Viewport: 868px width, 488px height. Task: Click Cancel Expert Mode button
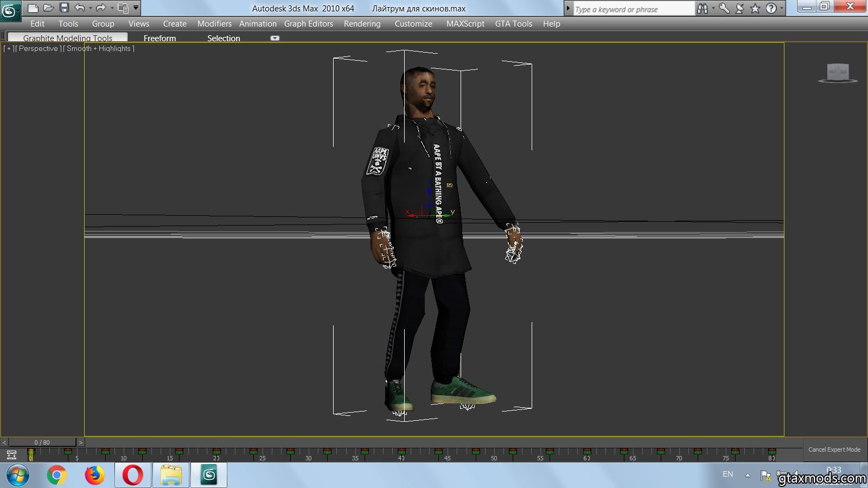(834, 450)
